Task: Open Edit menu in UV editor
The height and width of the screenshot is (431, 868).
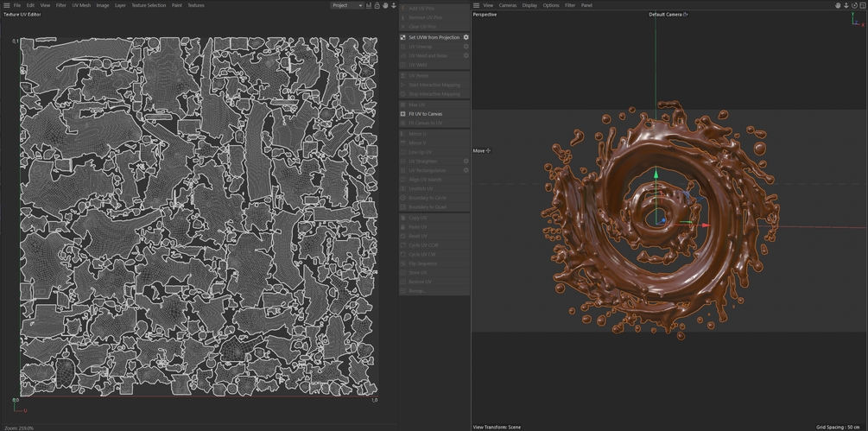Action: (x=30, y=5)
